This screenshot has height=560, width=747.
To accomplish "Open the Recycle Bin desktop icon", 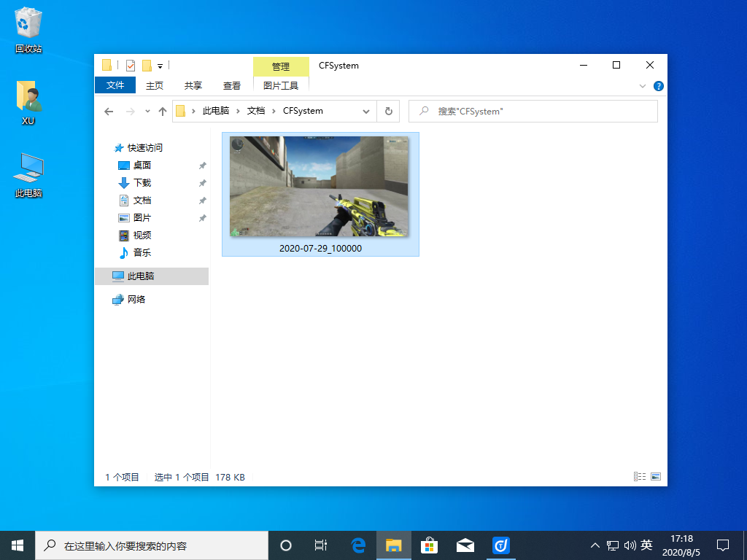I will 28,31.
